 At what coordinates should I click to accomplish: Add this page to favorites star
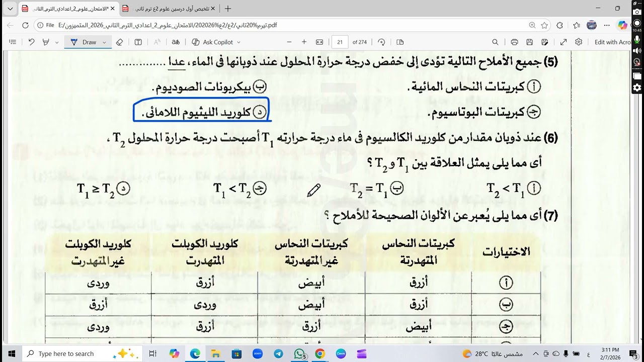pyautogui.click(x=544, y=25)
